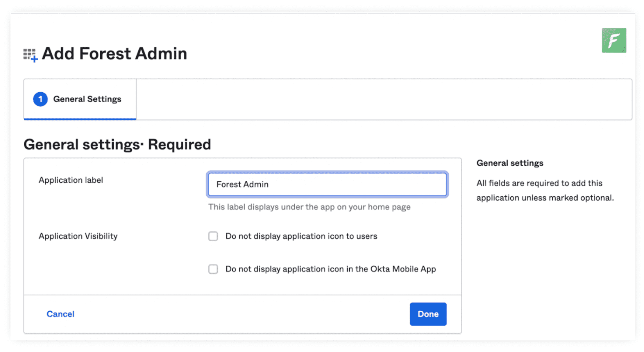
Task: Enable 'Do not display application icon to users'
Action: click(213, 236)
